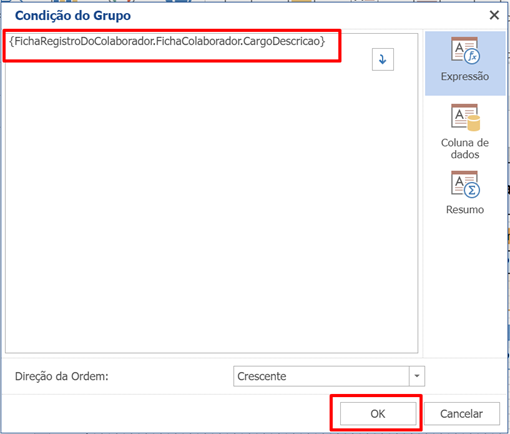Switch to the Resumo tab label

click(x=465, y=210)
